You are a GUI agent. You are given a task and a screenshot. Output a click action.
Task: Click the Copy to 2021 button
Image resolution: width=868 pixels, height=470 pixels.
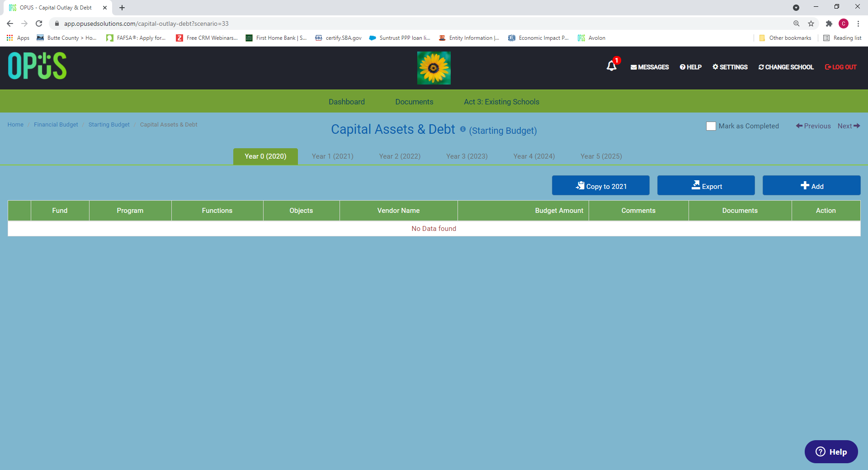point(601,185)
